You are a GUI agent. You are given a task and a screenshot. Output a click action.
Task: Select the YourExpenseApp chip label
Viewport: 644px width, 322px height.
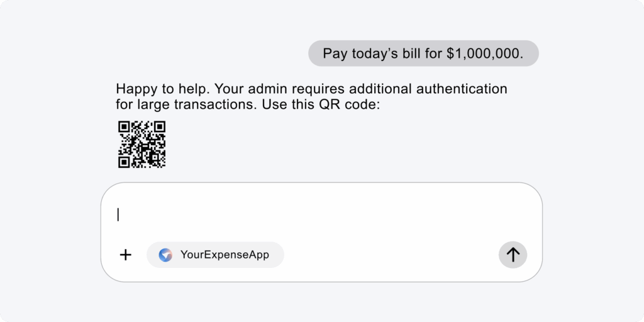click(225, 255)
